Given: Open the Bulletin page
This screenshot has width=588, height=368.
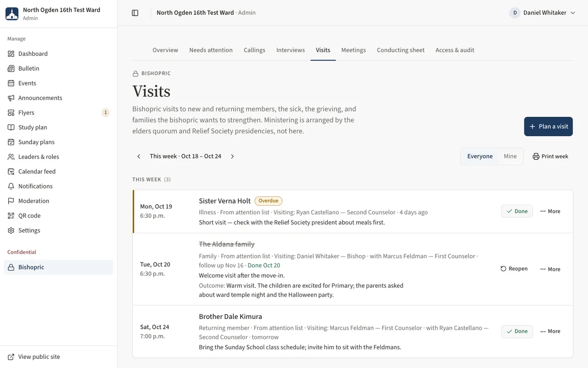Looking at the screenshot, I should point(59,68).
